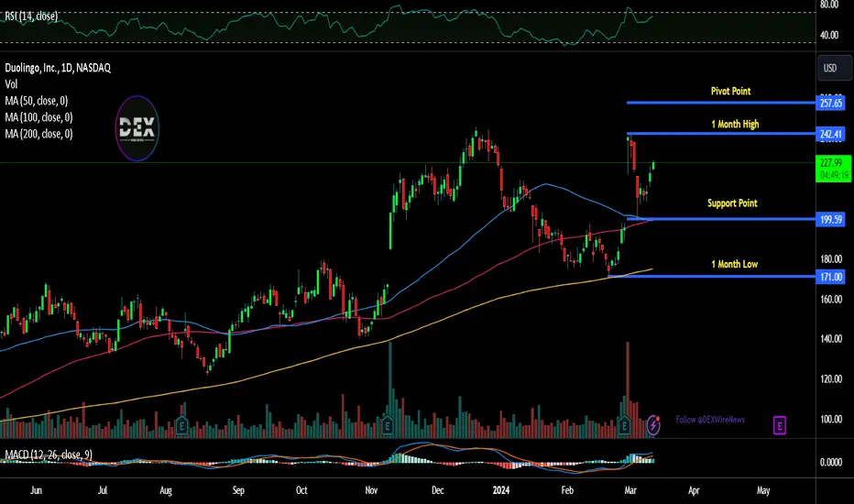The height and width of the screenshot is (504, 854).
Task: Click the tall November volume spike bar
Action: click(390, 389)
